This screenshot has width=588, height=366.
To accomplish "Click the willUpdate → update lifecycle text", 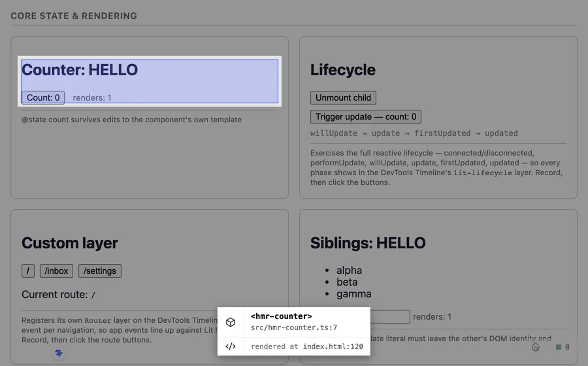I will click(414, 133).
